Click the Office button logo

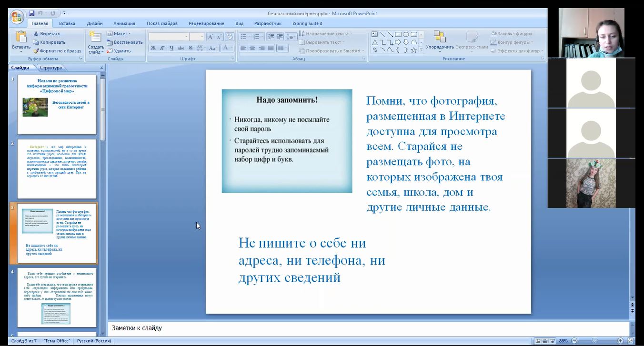(x=17, y=17)
